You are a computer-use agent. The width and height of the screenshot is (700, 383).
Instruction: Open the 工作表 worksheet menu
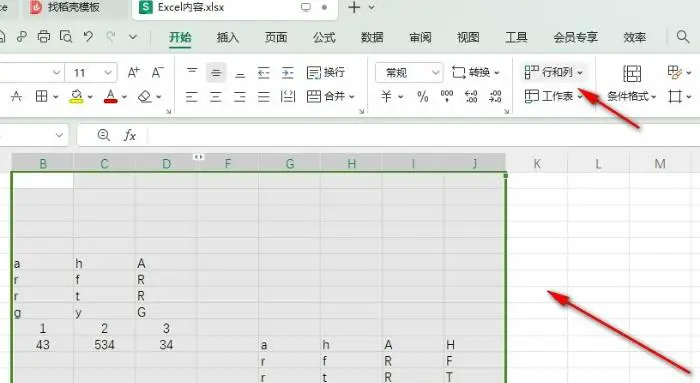(x=554, y=96)
